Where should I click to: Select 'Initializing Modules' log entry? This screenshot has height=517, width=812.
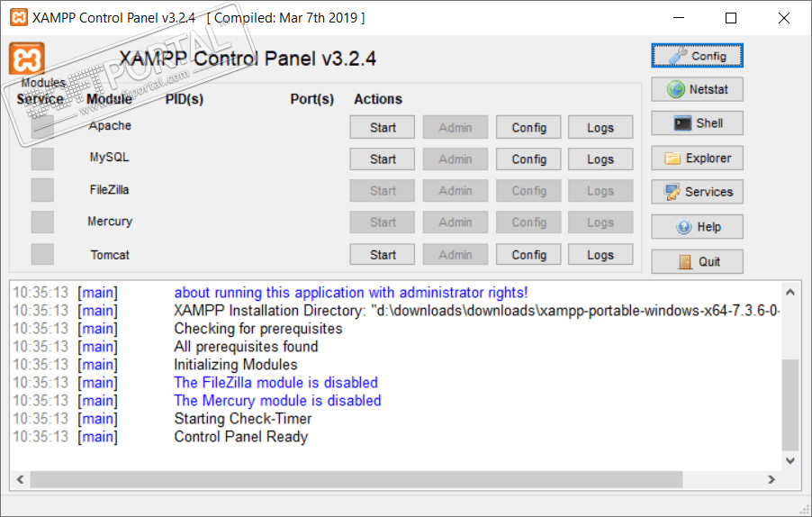pos(236,365)
